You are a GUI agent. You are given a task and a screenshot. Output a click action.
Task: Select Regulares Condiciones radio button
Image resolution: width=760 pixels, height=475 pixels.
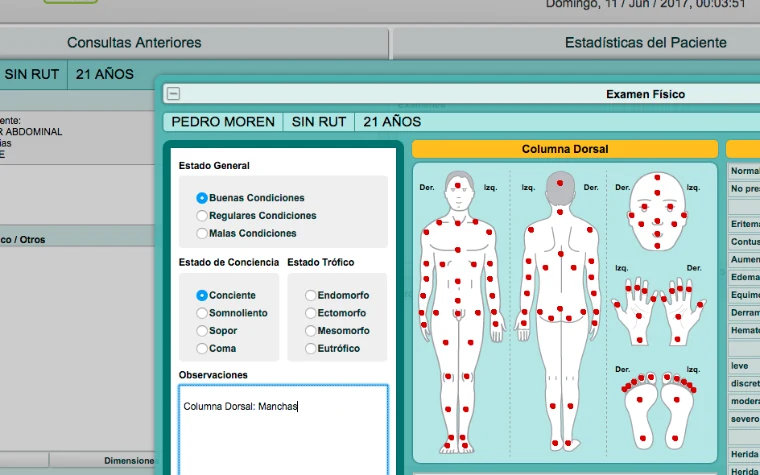coord(202,216)
